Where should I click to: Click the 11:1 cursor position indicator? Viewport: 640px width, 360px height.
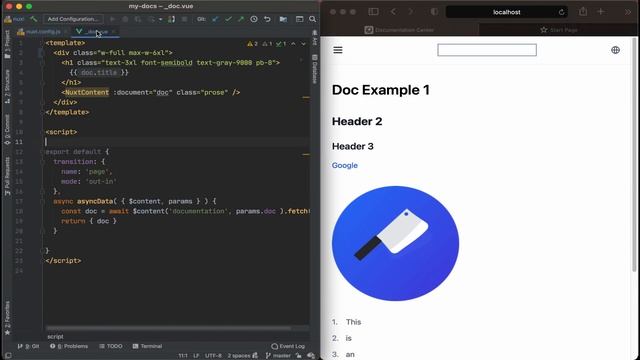click(x=183, y=356)
